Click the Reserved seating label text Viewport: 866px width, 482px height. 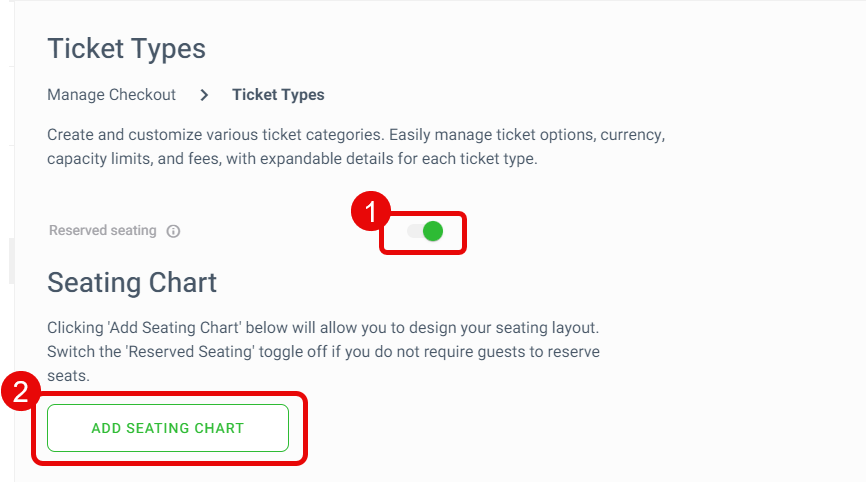pos(103,230)
